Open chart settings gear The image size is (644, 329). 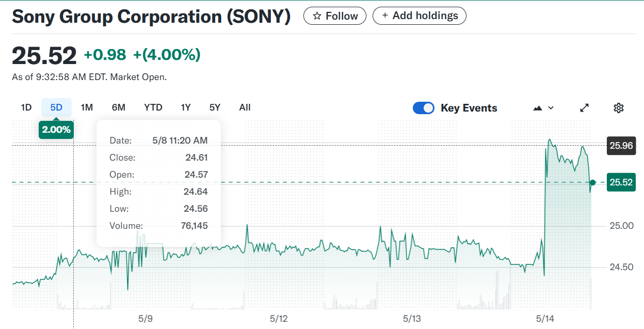(x=619, y=108)
